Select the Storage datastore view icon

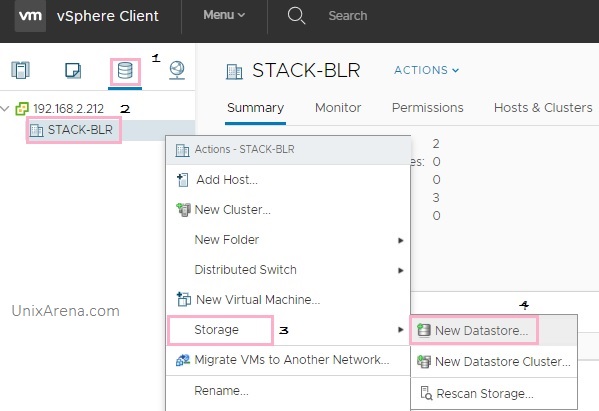125,70
